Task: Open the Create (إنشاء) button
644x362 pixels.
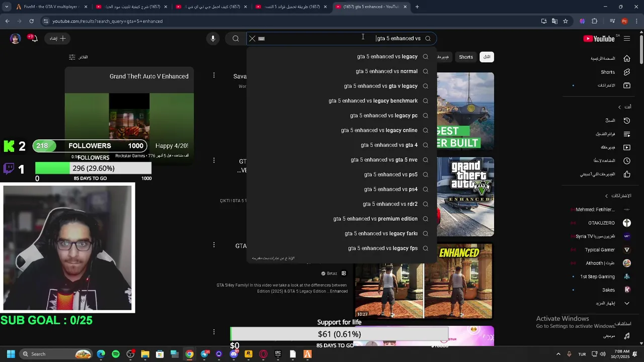Action: click(58, 38)
